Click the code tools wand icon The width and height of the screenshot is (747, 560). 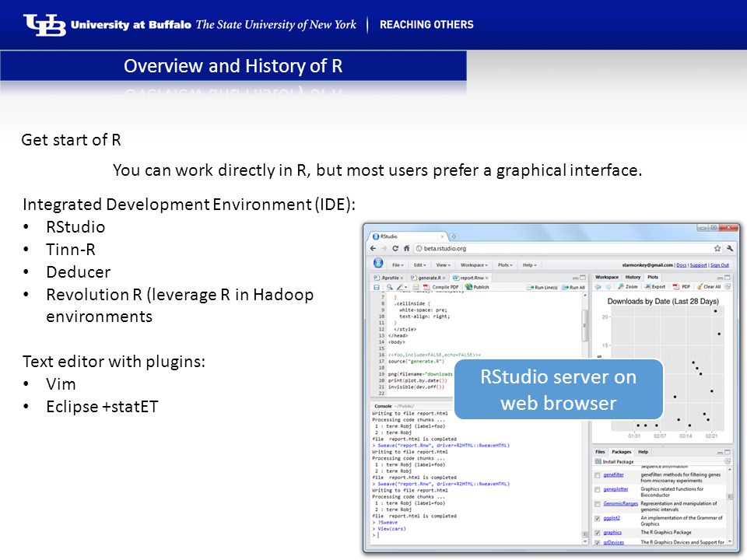(x=402, y=287)
